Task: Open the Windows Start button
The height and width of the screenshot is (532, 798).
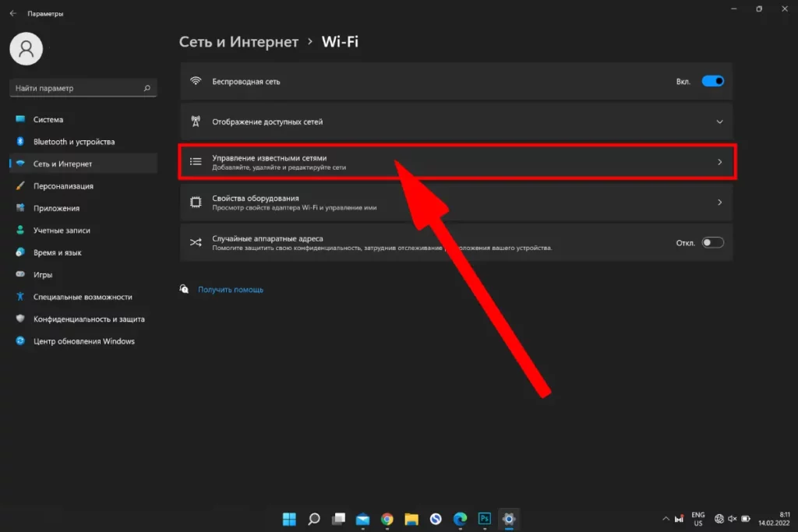Action: tap(289, 519)
